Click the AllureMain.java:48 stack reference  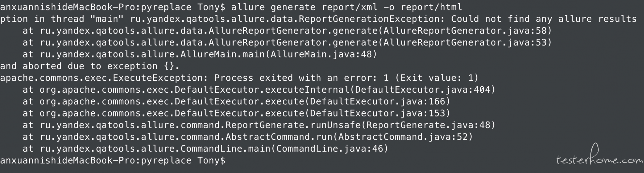click(321, 54)
